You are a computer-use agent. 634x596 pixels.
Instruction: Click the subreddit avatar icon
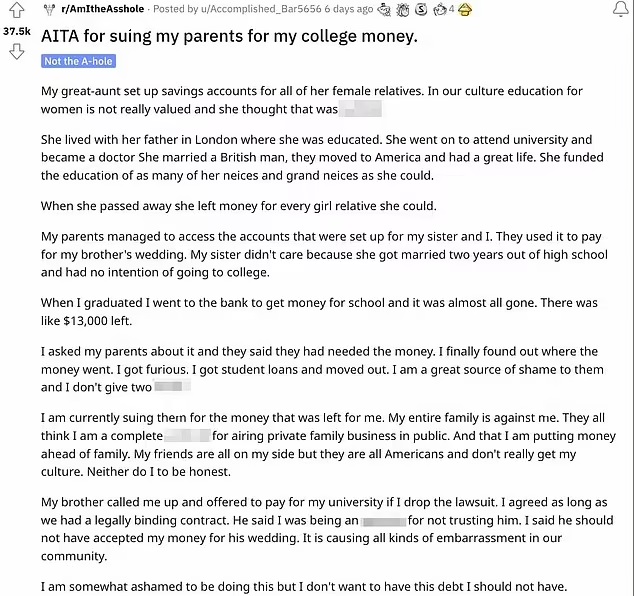tap(48, 10)
